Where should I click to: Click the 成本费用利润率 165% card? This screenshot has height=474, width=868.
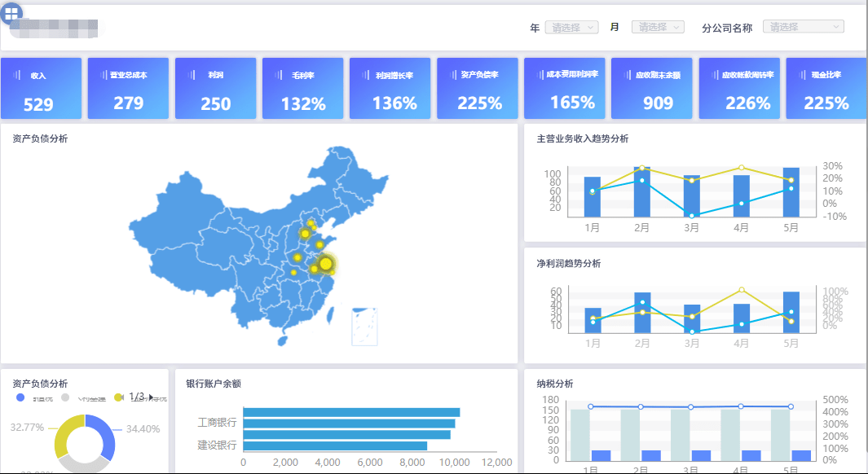(565, 89)
